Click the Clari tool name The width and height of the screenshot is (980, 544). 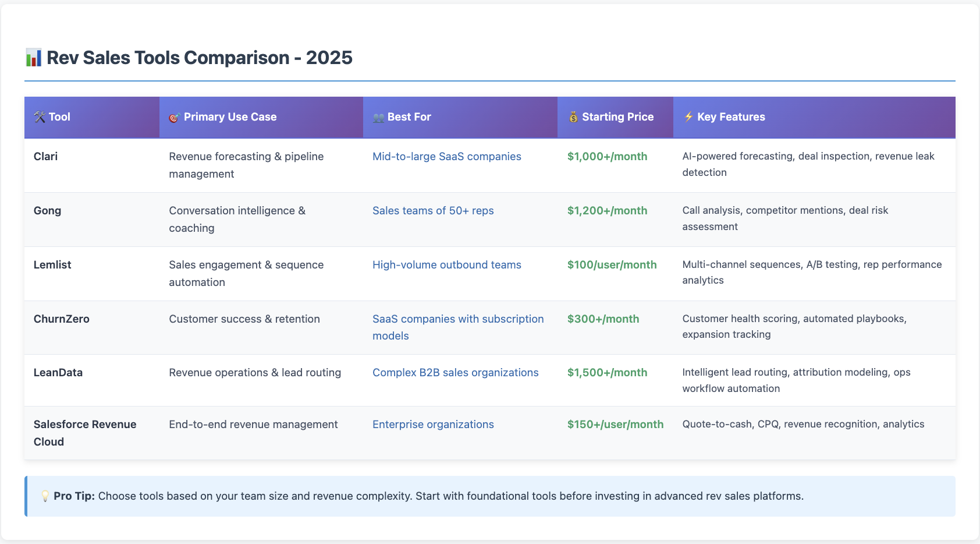tap(45, 157)
